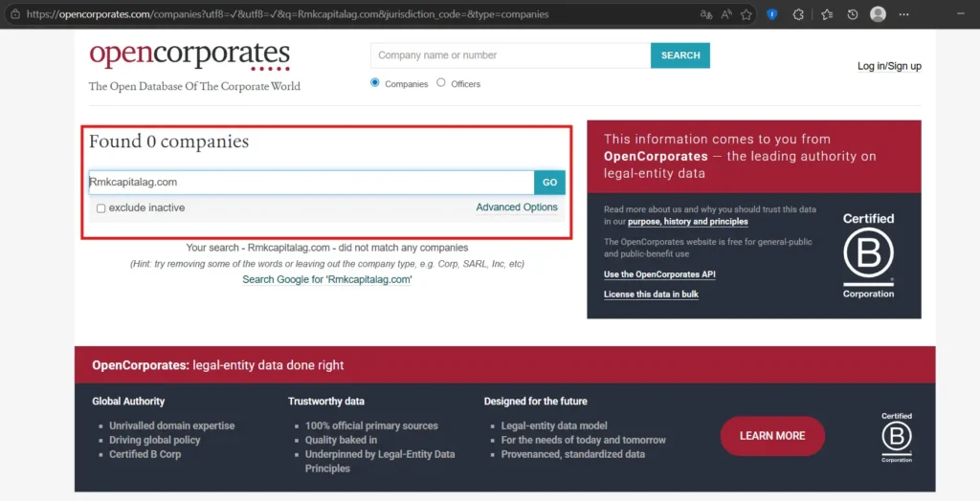
Task: Click the hint about removing words text
Action: (x=327, y=264)
